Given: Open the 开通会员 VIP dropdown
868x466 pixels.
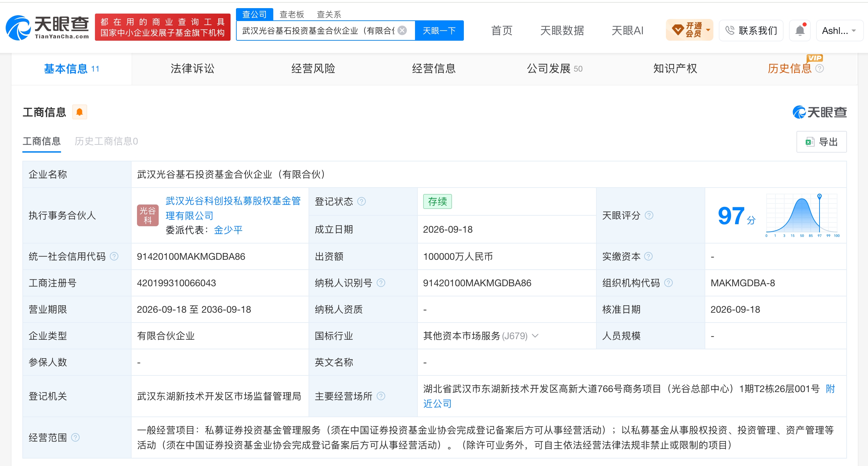Looking at the screenshot, I should click(690, 30).
